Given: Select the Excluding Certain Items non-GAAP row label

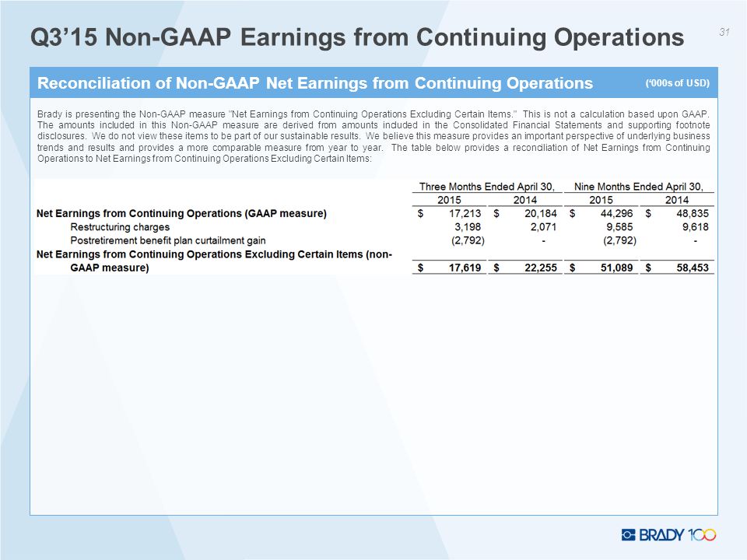Looking at the screenshot, I should 215,261.
